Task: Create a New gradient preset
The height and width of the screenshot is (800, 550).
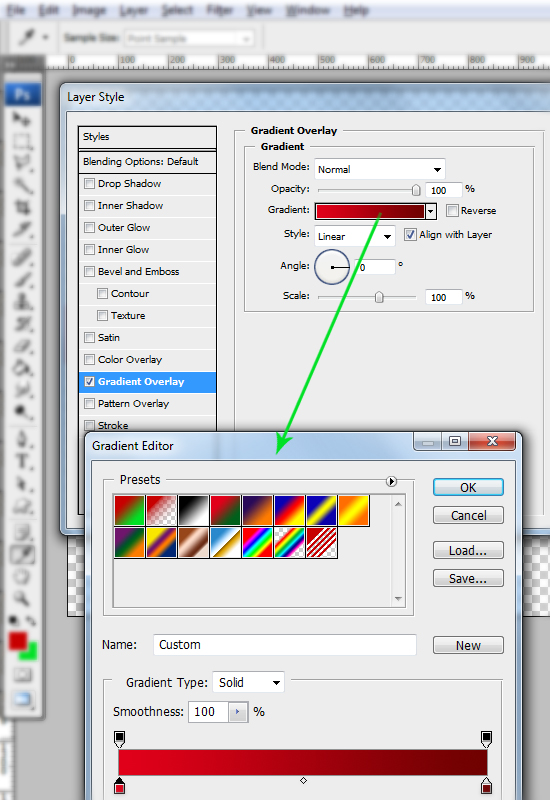Action: (468, 645)
